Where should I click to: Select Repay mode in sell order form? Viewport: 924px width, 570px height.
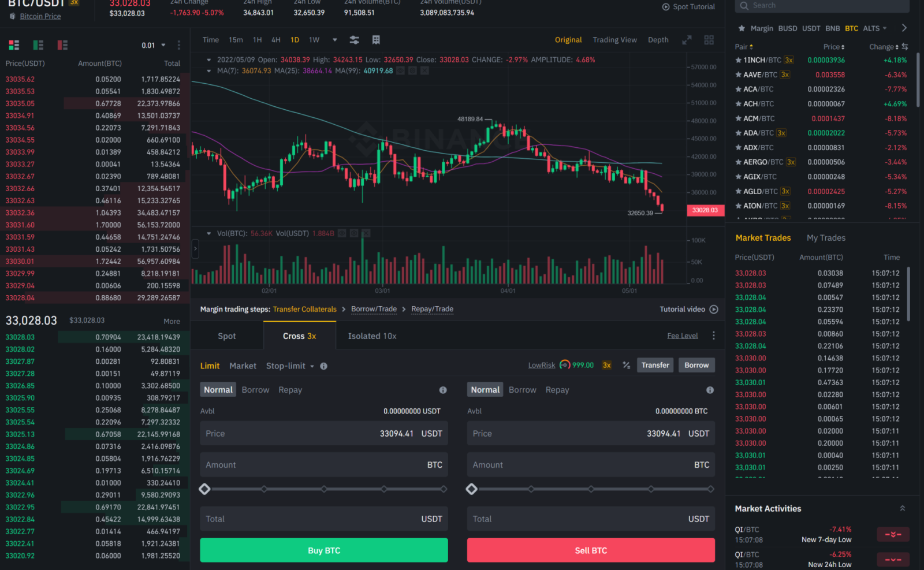[x=557, y=390]
